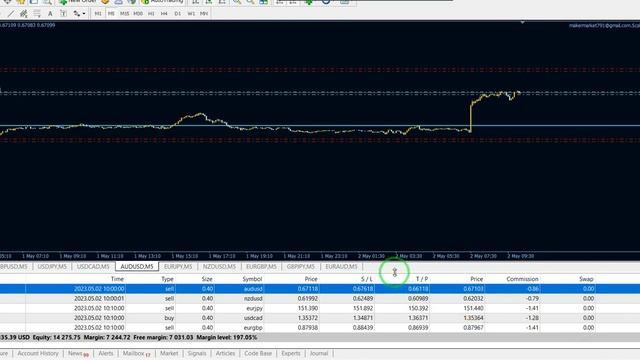Select the AUDUSD,M5 chart tab

click(137, 267)
